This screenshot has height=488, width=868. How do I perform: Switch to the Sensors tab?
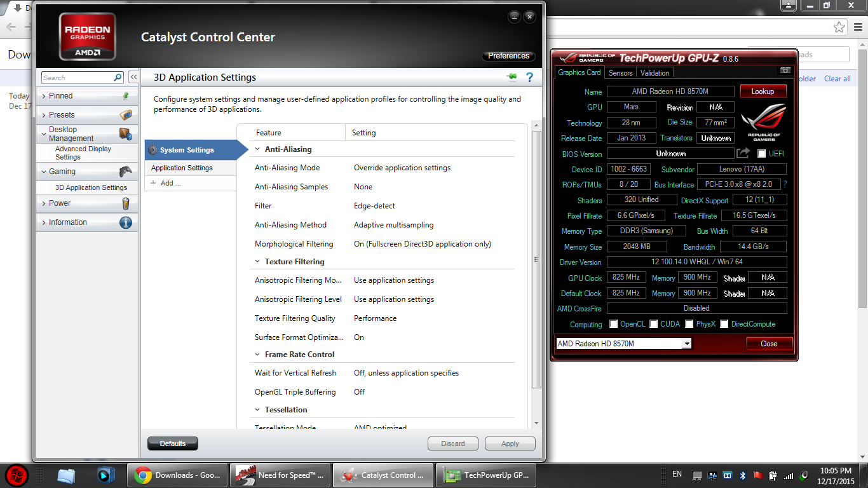pos(620,73)
